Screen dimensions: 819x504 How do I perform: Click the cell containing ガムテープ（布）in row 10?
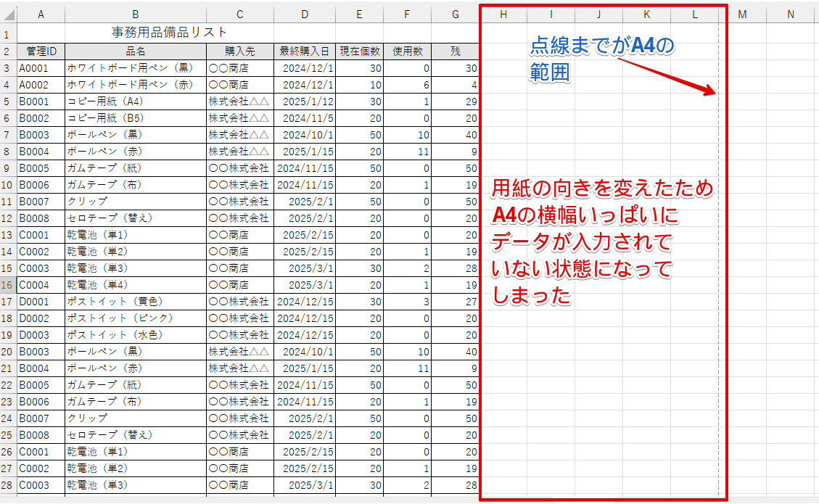click(x=135, y=184)
